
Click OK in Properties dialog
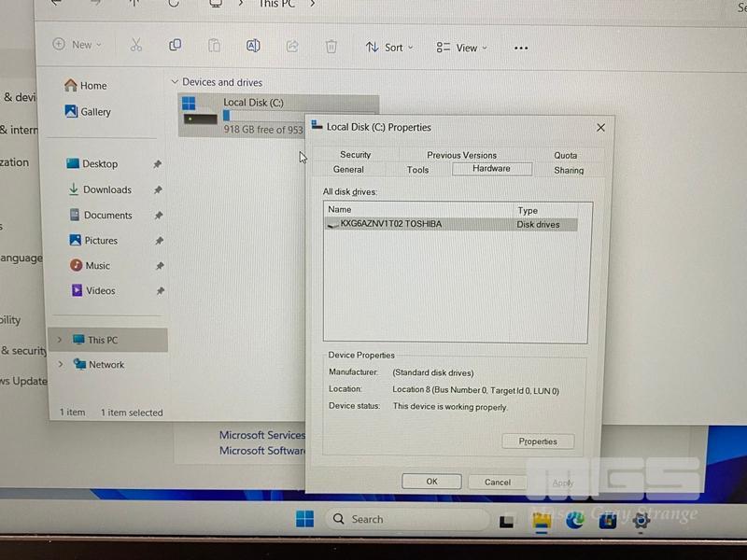431,482
